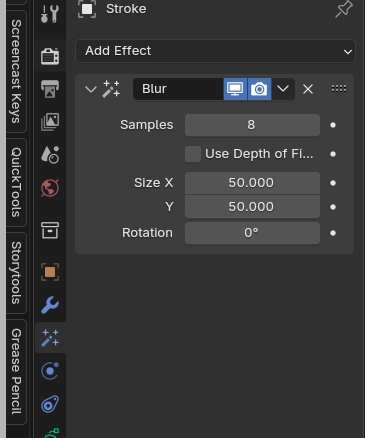Open the Blur effect extras dropdown

(x=283, y=89)
